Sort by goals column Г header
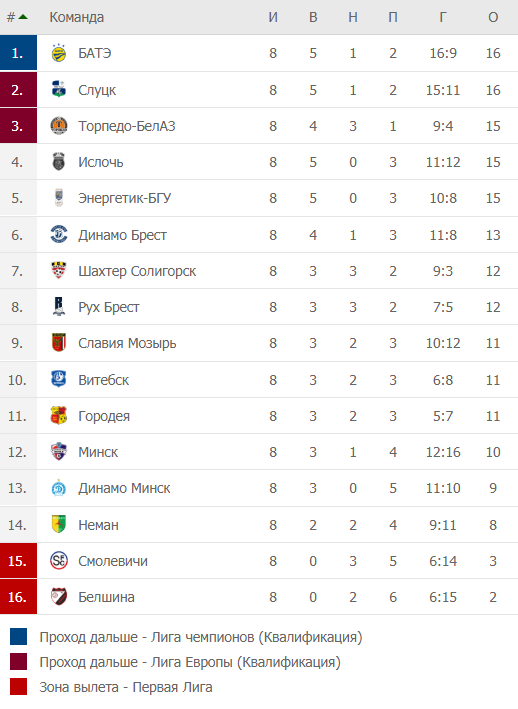 click(x=443, y=17)
